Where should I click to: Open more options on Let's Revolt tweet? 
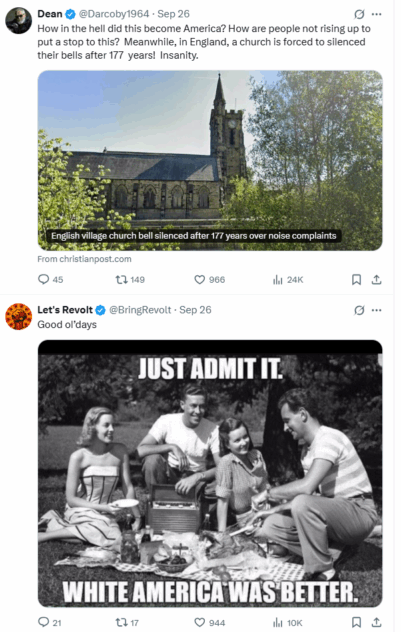pos(376,310)
